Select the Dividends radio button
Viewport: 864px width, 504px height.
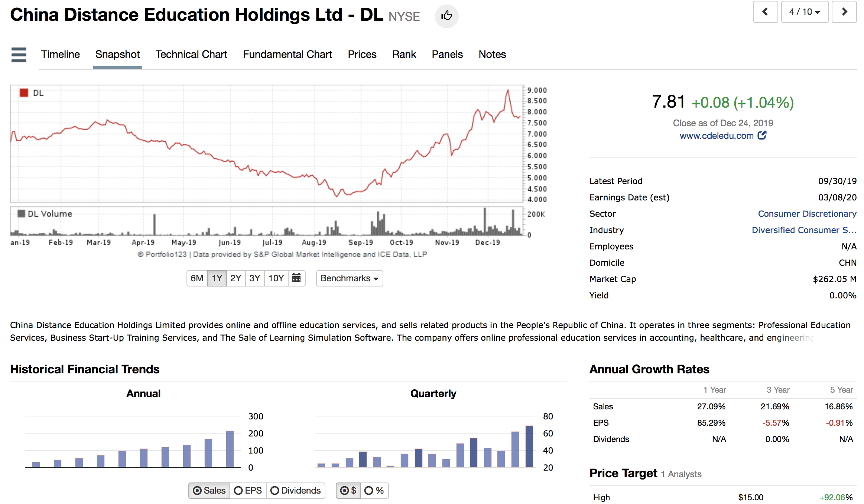click(275, 491)
